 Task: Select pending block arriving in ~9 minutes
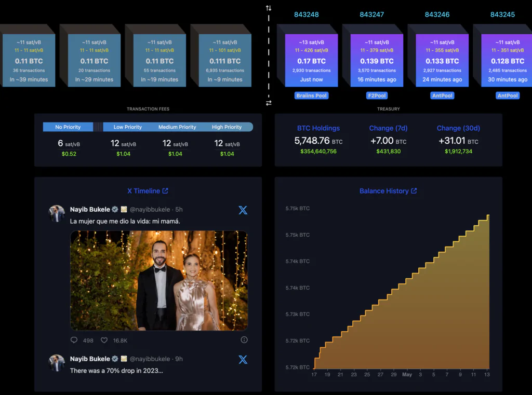click(x=224, y=61)
